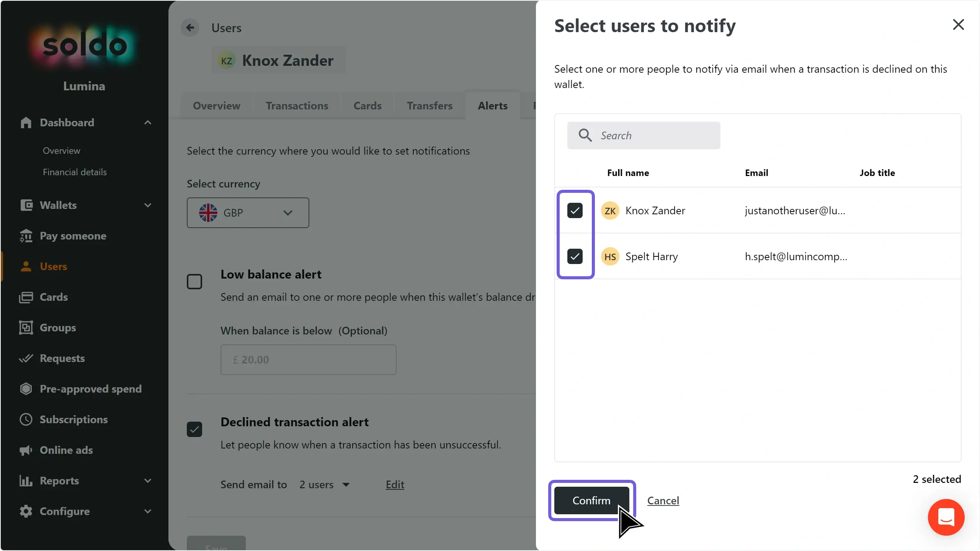Open Dashboard Overview submenu item
The image size is (980, 551).
(62, 151)
